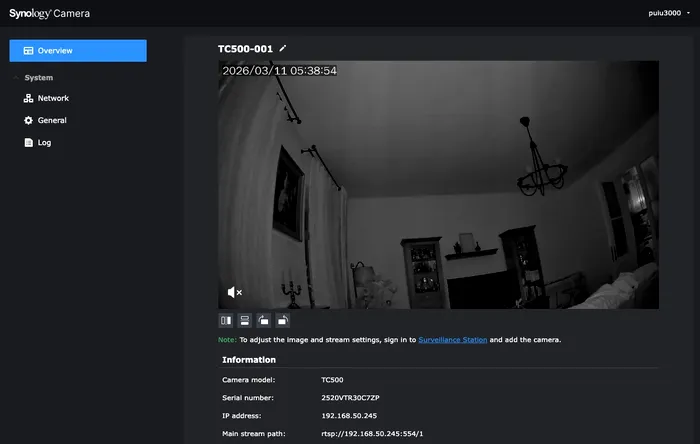Click the Main stream path: label

(x=254, y=433)
